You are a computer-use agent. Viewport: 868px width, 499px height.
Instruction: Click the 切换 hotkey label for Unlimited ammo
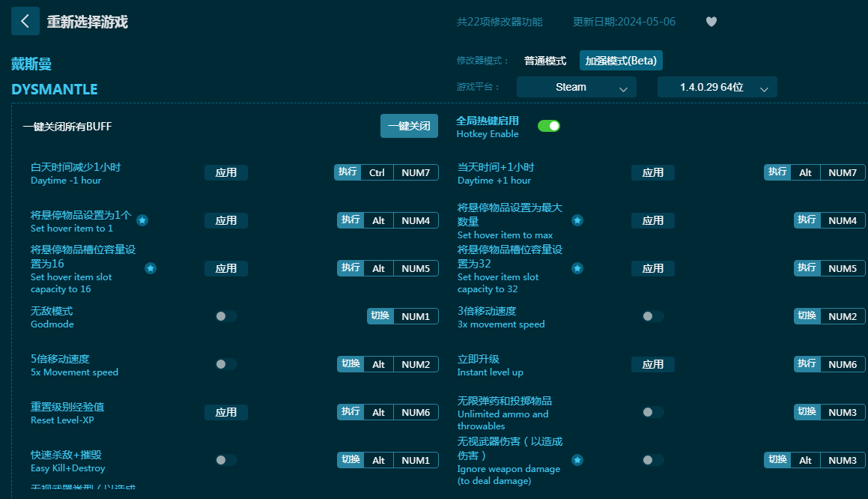[x=807, y=411]
